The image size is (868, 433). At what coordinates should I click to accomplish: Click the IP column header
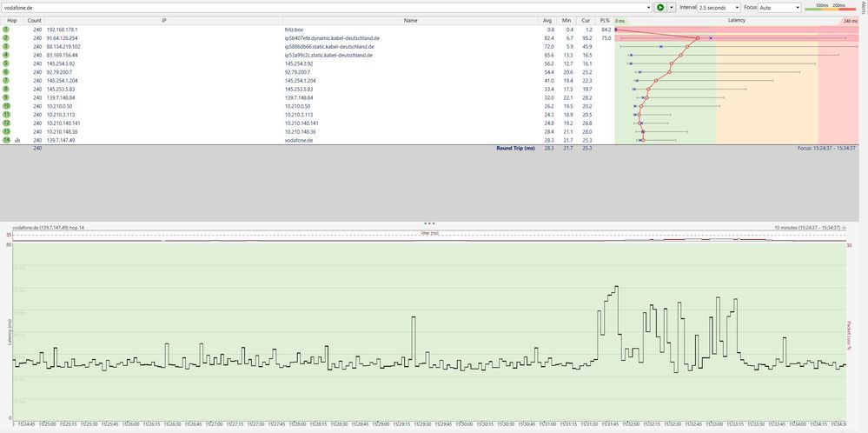(163, 19)
